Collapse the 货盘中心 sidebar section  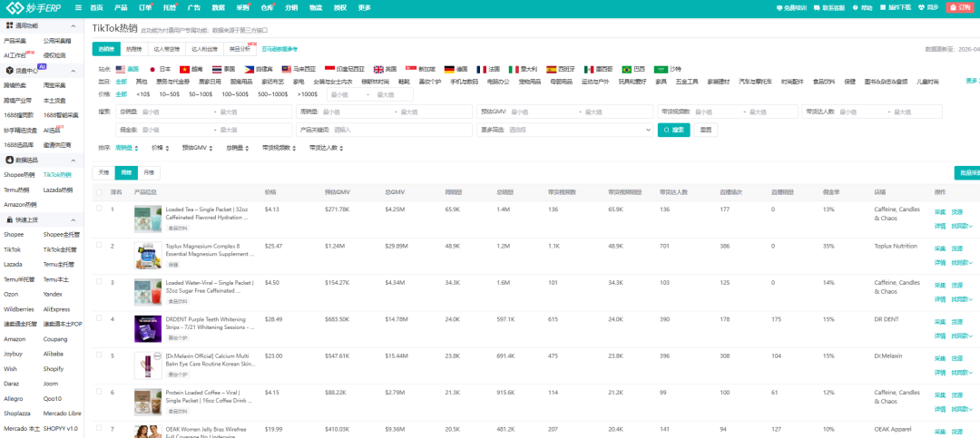[x=73, y=70]
